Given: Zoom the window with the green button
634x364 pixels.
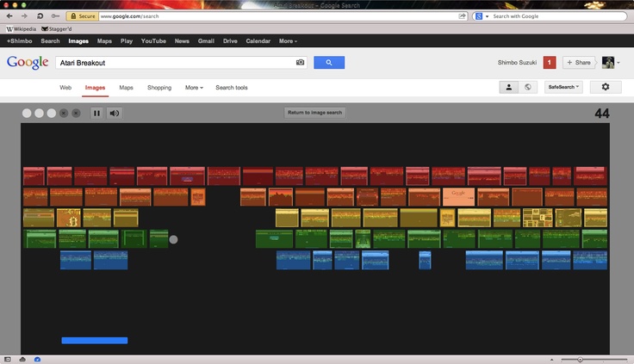Looking at the screenshot, I should tap(24, 5).
